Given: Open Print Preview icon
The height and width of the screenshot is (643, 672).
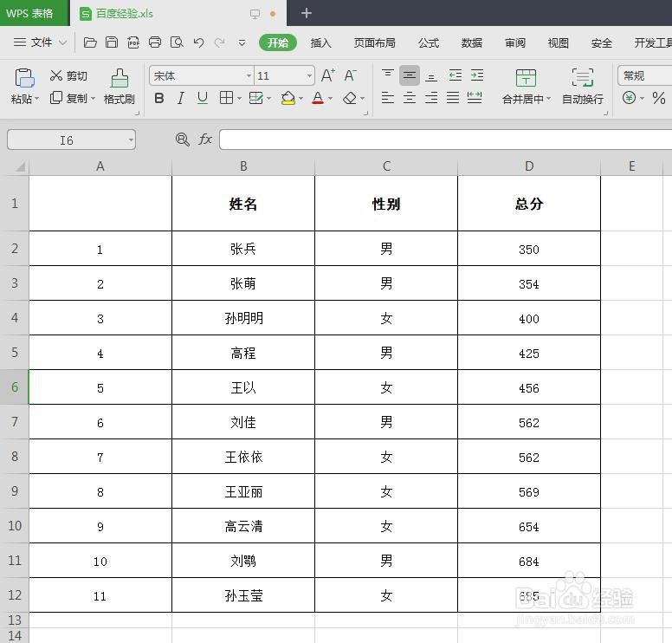Looking at the screenshot, I should click(x=177, y=42).
